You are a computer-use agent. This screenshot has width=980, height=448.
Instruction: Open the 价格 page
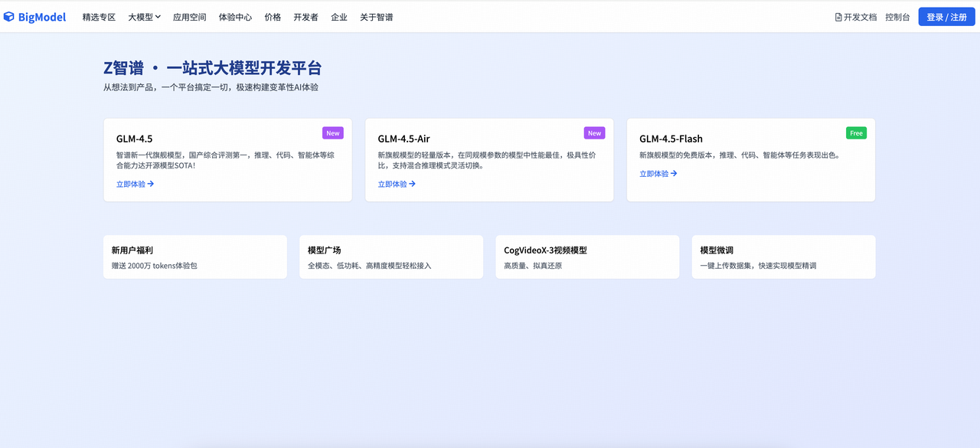coord(273,17)
